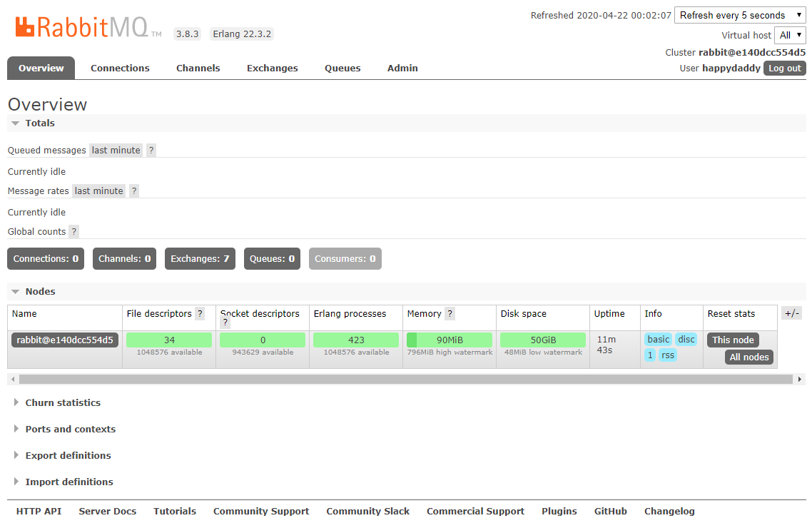This screenshot has width=812, height=523.
Task: Click the RabbitMQ logo
Action: pos(88,27)
